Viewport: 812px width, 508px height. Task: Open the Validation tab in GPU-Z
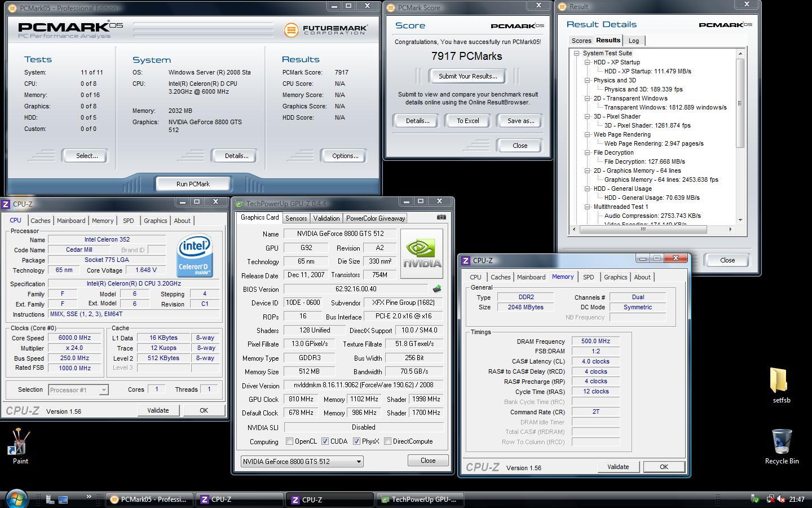pos(326,218)
